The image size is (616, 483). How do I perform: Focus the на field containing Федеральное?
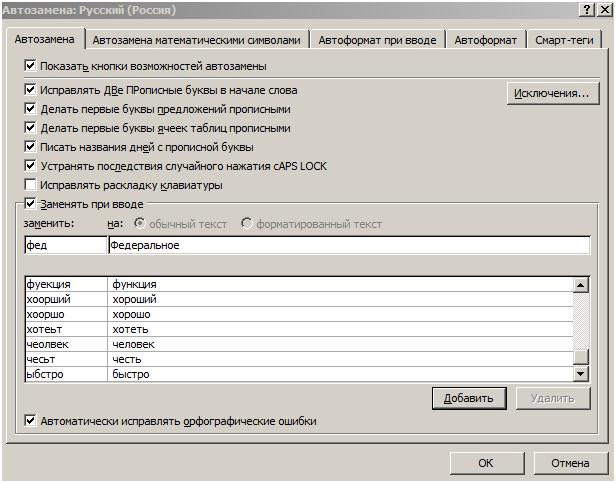pyautogui.click(x=349, y=245)
